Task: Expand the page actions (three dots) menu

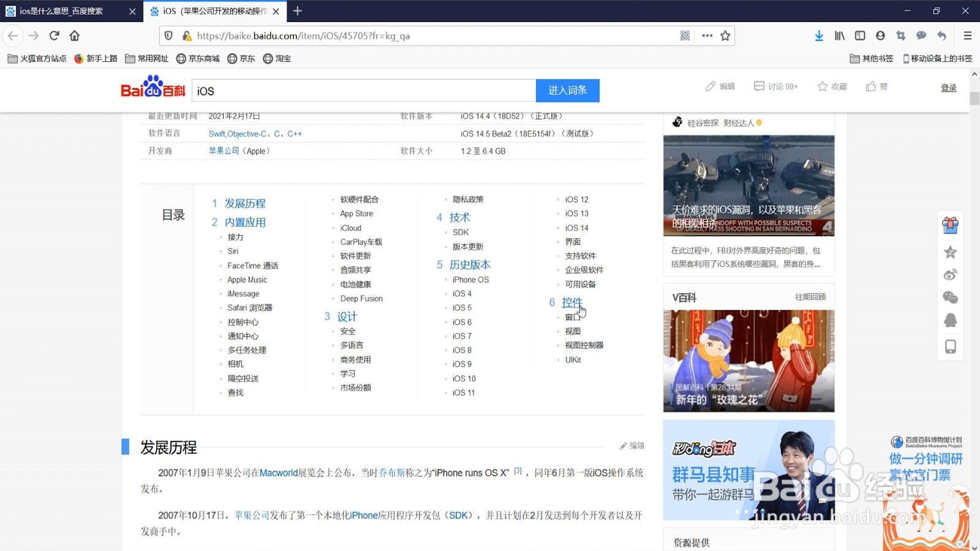Action: [x=707, y=36]
